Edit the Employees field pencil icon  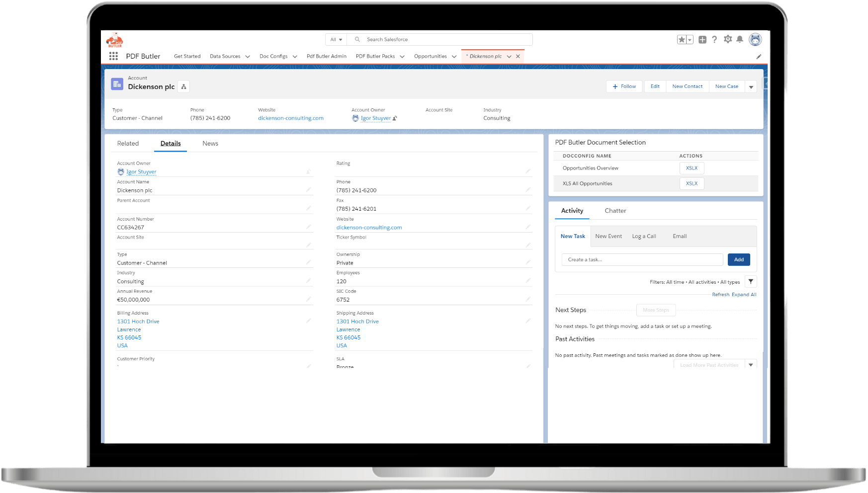[x=528, y=281]
